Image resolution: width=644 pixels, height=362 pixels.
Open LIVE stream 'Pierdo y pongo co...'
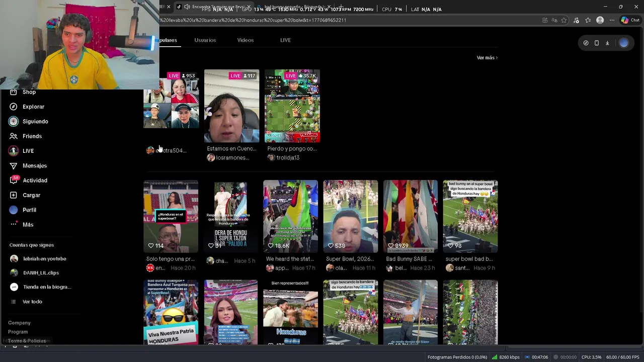(x=292, y=106)
